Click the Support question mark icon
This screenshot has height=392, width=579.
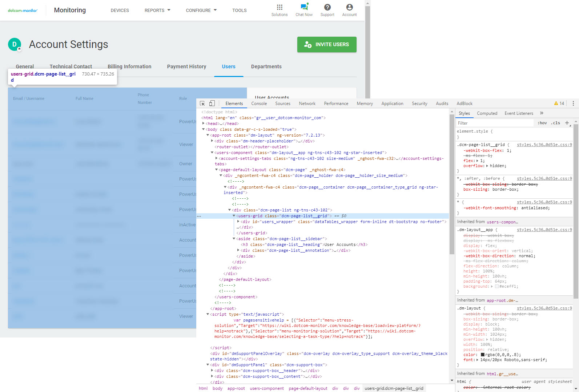[x=327, y=7]
